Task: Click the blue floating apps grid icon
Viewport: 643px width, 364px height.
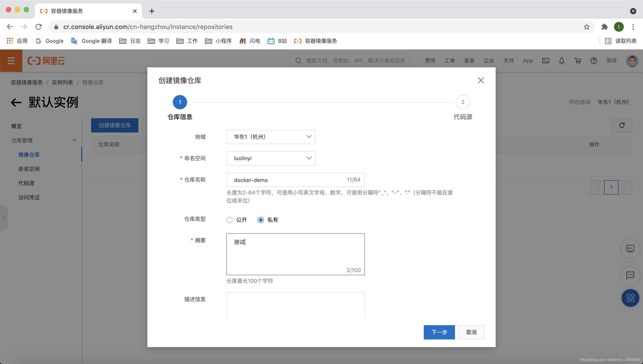Action: pos(630,298)
